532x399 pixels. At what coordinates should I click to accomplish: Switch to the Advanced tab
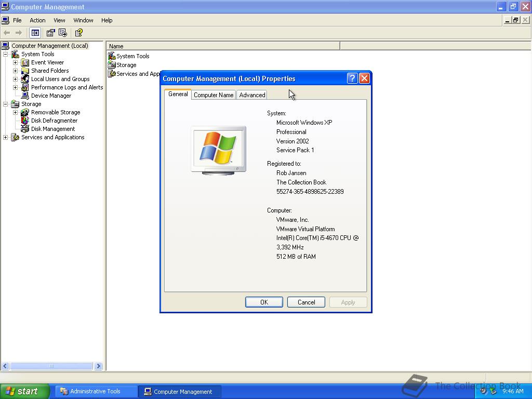click(252, 95)
